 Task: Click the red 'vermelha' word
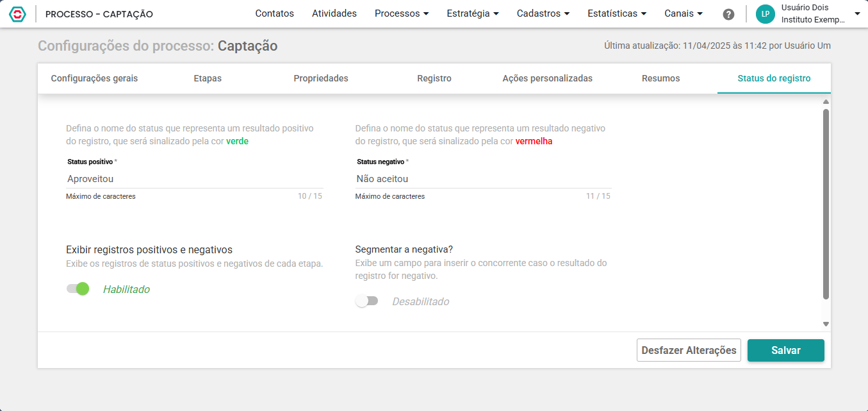(534, 141)
